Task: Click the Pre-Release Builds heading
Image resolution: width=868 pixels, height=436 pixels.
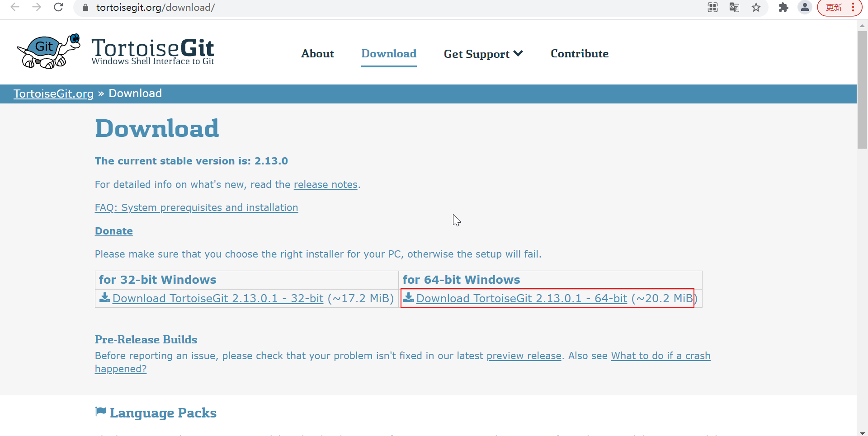Action: click(146, 339)
